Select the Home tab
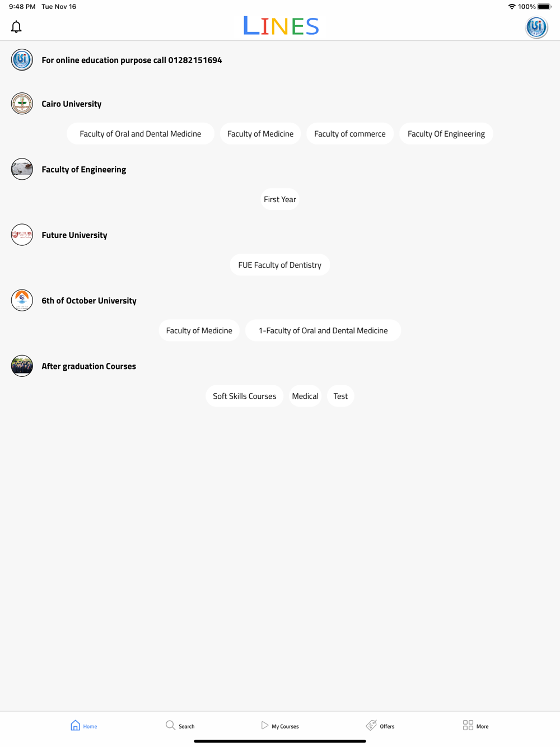Image resolution: width=560 pixels, height=747 pixels. (x=83, y=726)
